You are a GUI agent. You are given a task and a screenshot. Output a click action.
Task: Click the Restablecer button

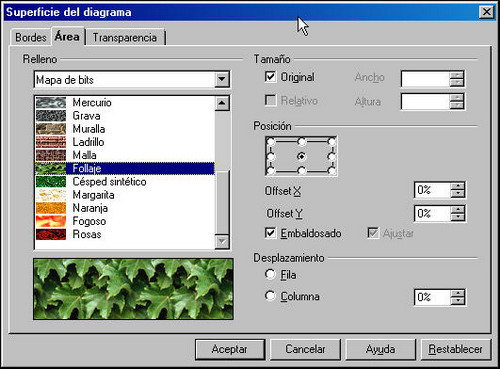455,349
